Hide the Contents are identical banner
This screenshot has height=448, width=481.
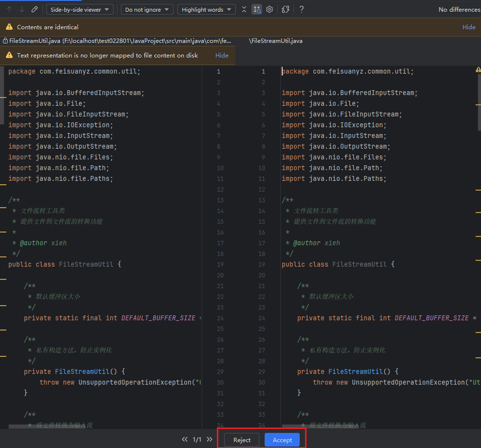[x=468, y=27]
